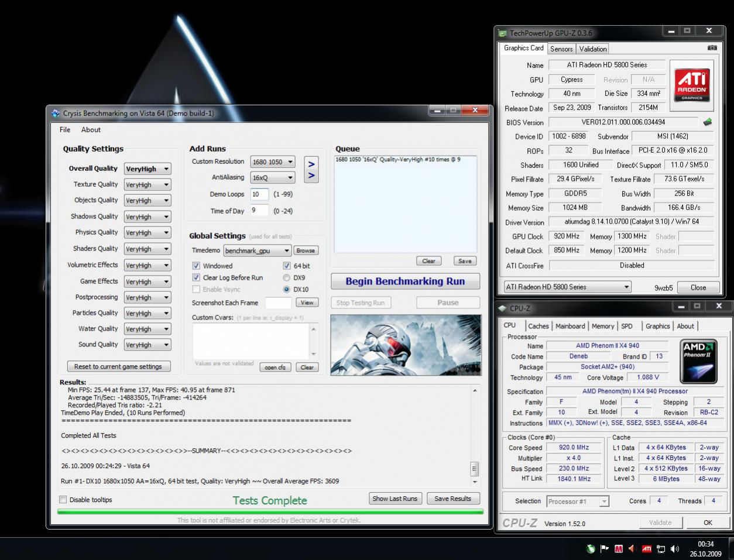Click Begin Benchmarking Run button
The width and height of the screenshot is (734, 560).
pos(405,281)
